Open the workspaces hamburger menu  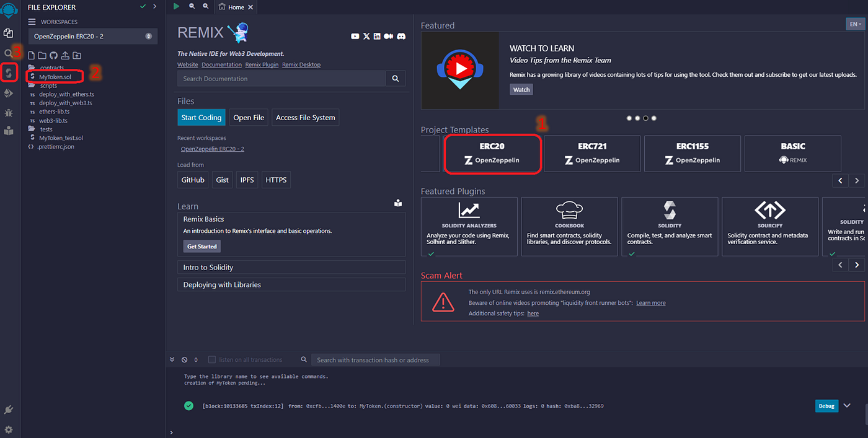tap(32, 22)
